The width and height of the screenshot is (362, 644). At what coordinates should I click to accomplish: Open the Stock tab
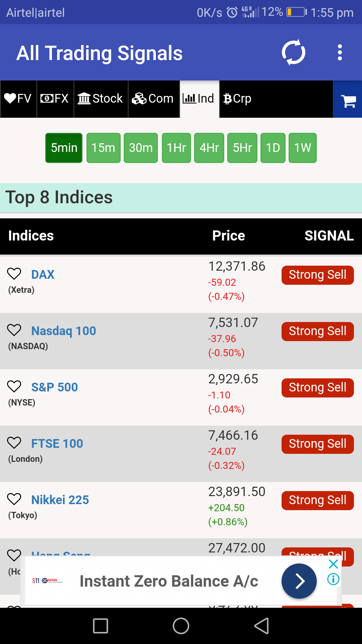[101, 99]
